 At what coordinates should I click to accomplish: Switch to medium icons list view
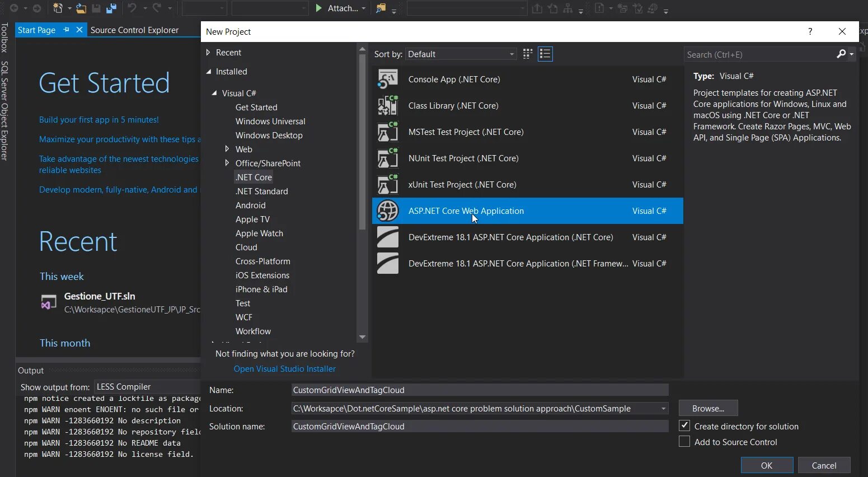[x=545, y=54]
